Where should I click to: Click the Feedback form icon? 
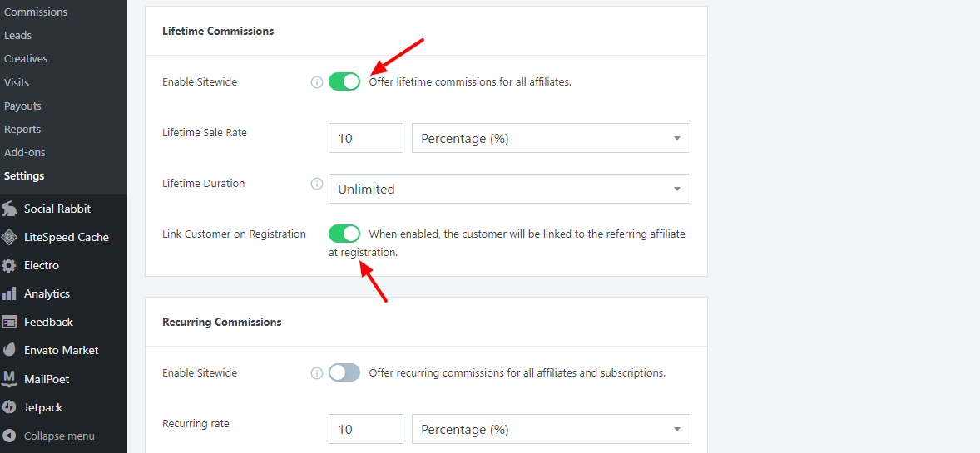pos(10,322)
